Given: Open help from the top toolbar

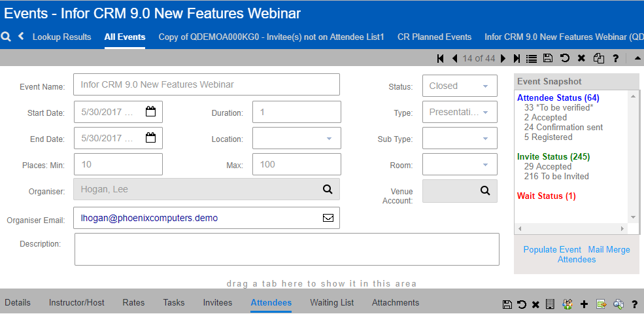Looking at the screenshot, I should 615,58.
